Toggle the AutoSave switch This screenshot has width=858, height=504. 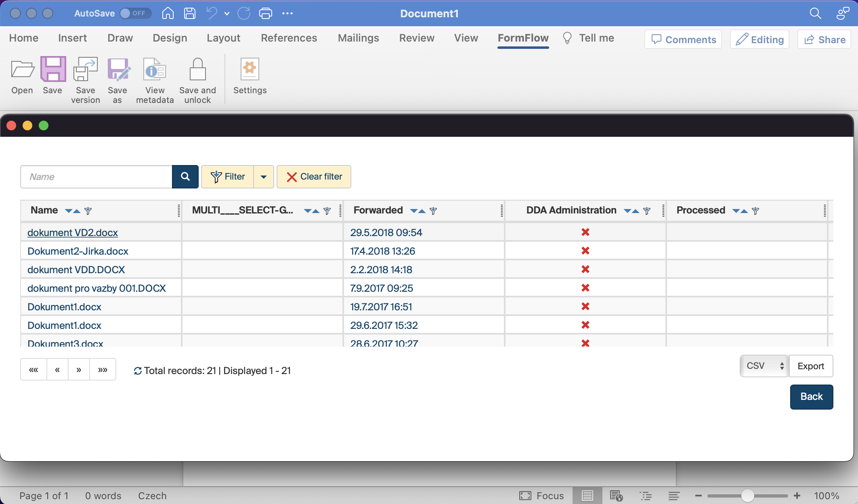[135, 13]
